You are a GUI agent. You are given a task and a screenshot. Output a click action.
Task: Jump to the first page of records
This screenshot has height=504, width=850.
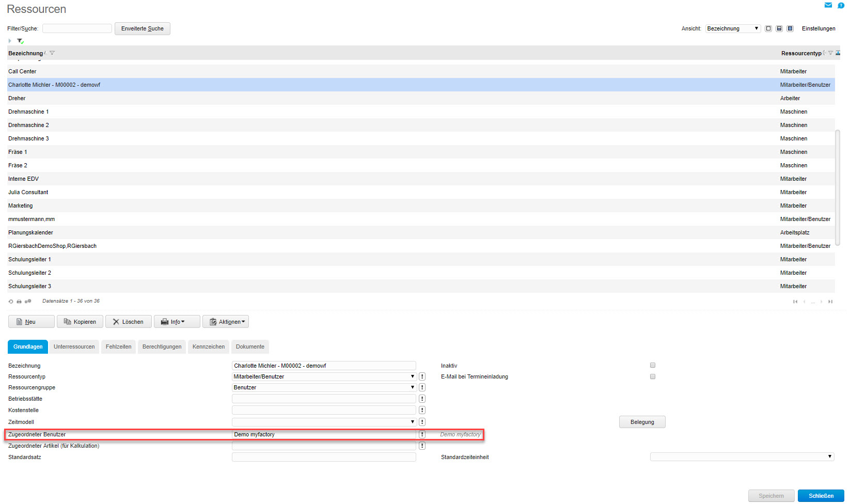(795, 302)
